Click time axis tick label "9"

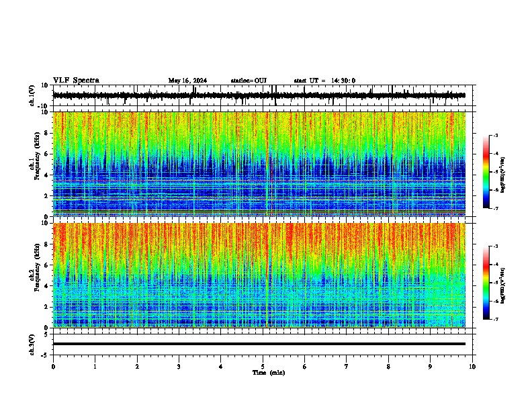pos(430,367)
